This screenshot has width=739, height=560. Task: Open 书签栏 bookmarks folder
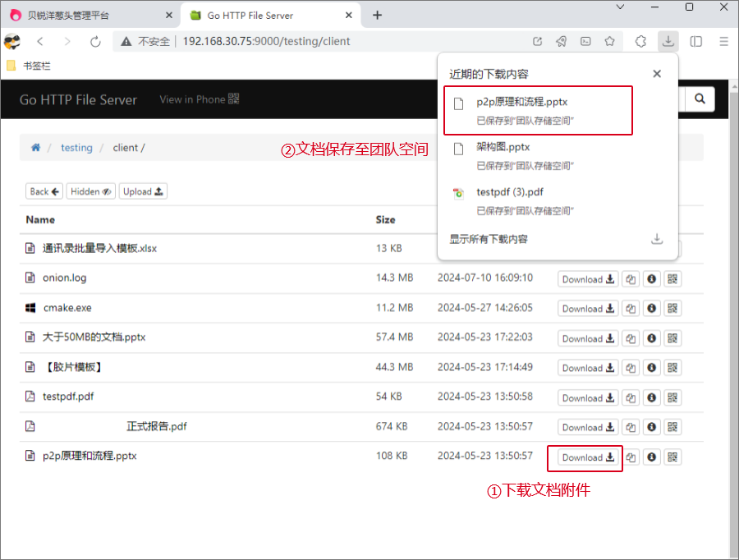pyautogui.click(x=29, y=66)
